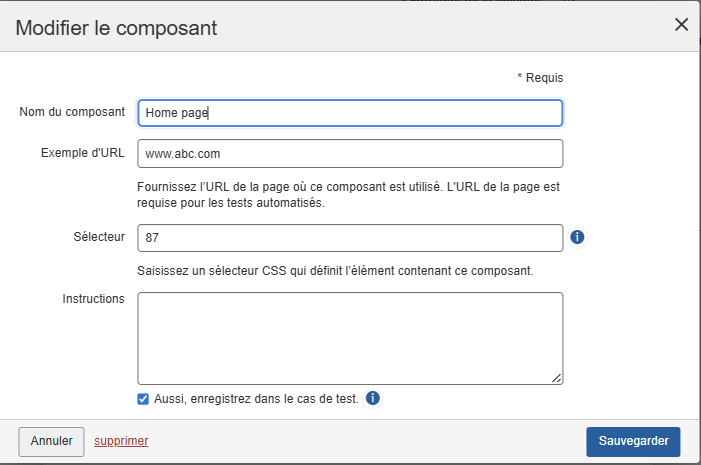Close the Modifier le composant dialog

click(682, 25)
